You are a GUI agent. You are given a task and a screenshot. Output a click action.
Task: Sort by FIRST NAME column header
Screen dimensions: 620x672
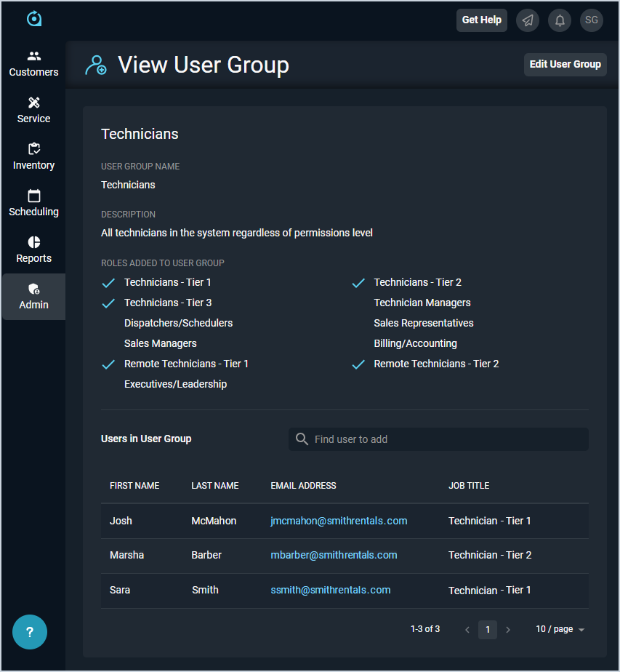(x=134, y=486)
